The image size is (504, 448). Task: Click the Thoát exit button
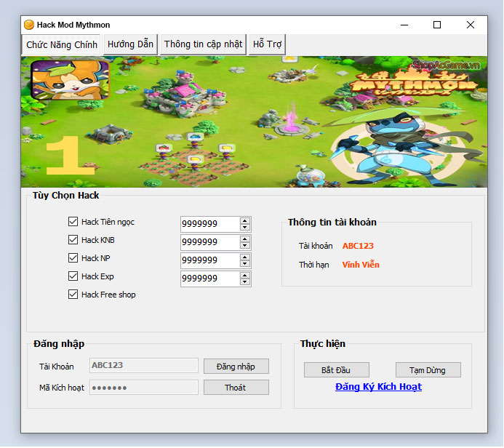[x=236, y=387]
